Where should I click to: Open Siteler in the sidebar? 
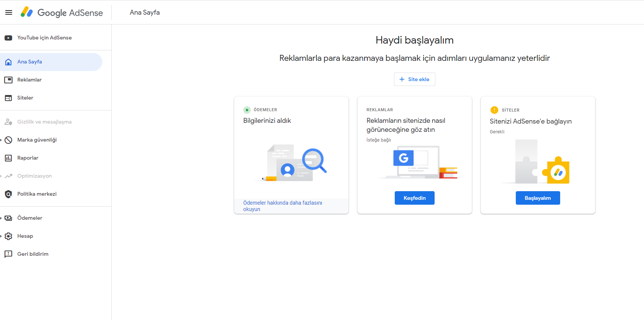(x=51, y=98)
